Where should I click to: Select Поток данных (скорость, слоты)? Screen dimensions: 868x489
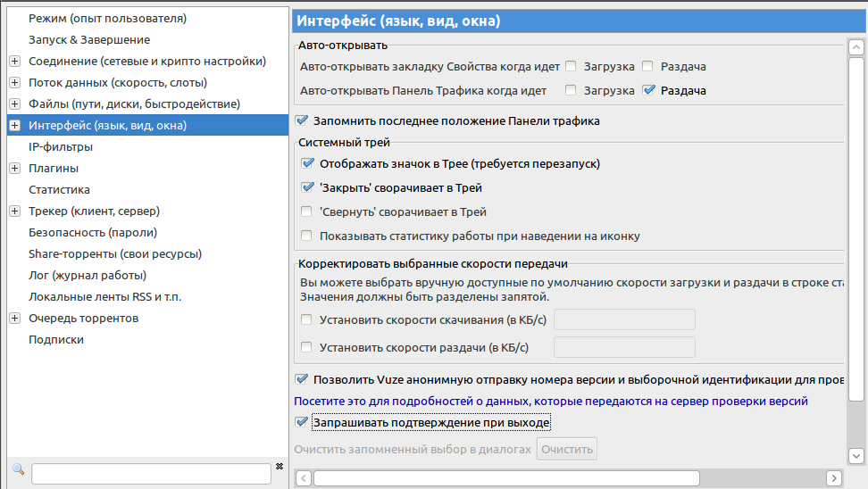(118, 82)
